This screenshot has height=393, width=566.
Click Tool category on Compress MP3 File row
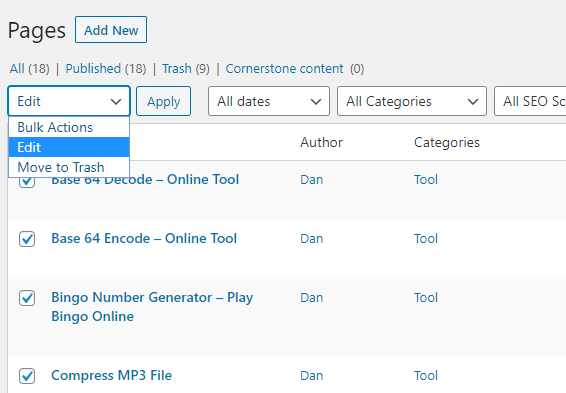[x=426, y=376]
